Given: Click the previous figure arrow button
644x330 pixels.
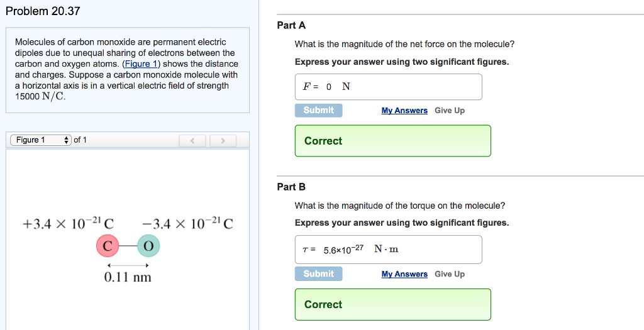Looking at the screenshot, I should click(x=194, y=140).
